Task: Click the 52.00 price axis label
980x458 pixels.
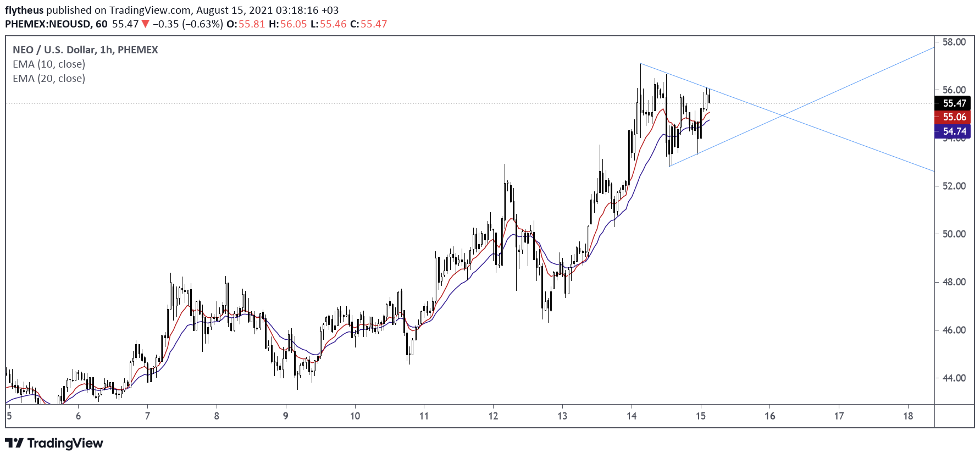Action: tap(954, 186)
